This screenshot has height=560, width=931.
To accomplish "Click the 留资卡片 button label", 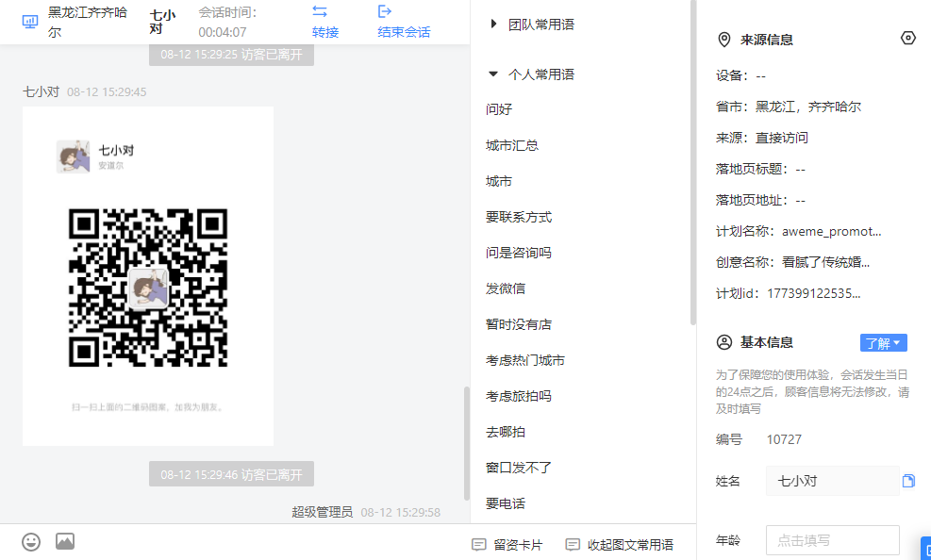I will (x=518, y=545).
